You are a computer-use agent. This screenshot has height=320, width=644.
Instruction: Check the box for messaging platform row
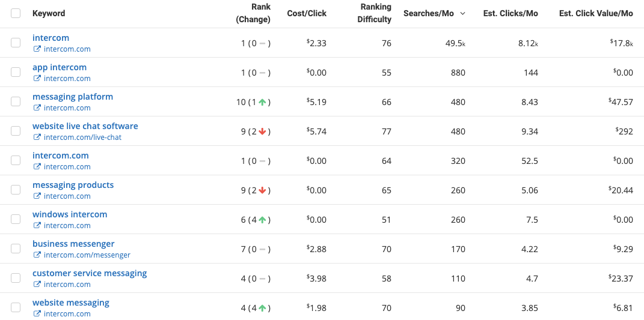coord(16,101)
